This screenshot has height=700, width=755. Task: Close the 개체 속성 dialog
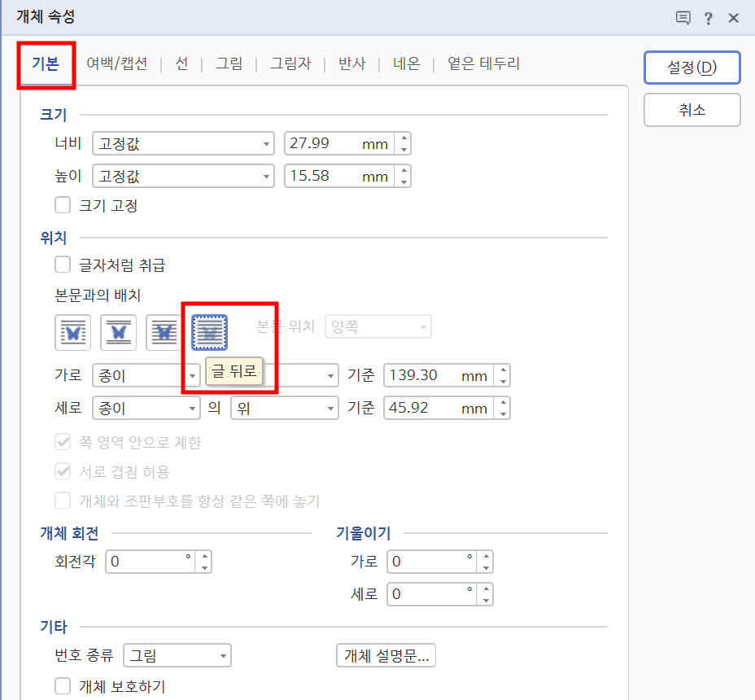point(733,18)
